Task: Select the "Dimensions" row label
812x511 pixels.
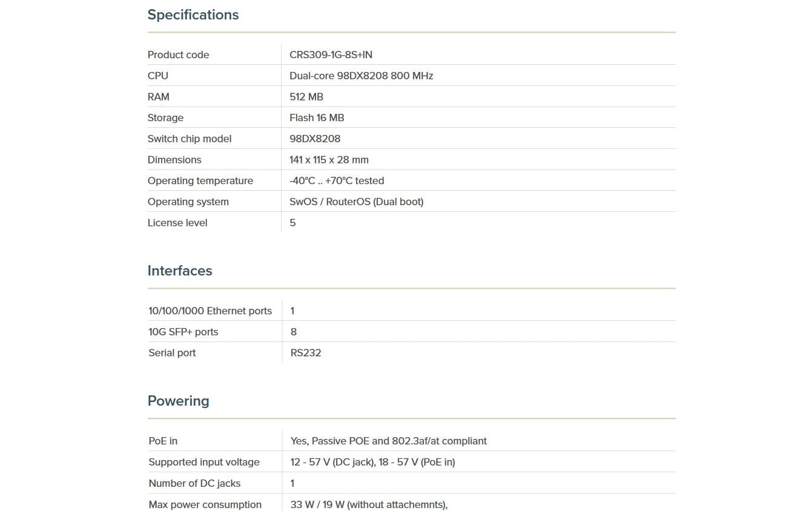Action: pyautogui.click(x=174, y=160)
